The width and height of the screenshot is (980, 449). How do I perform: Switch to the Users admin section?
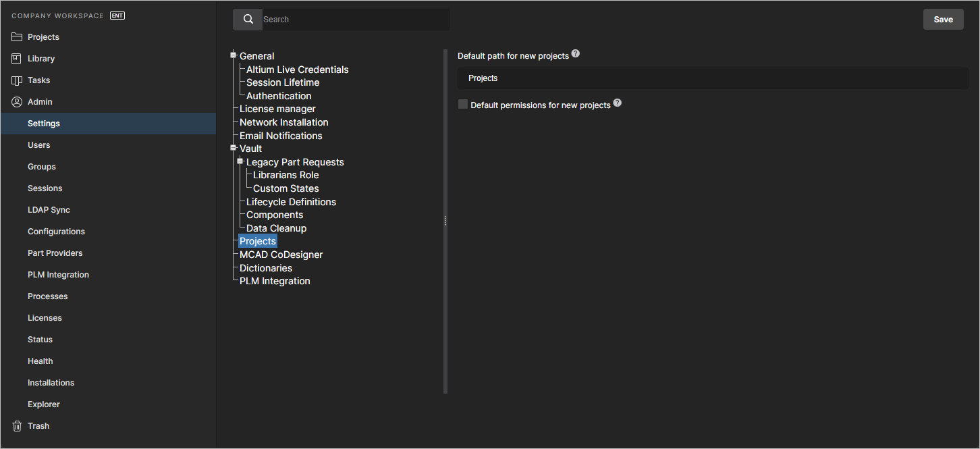38,144
